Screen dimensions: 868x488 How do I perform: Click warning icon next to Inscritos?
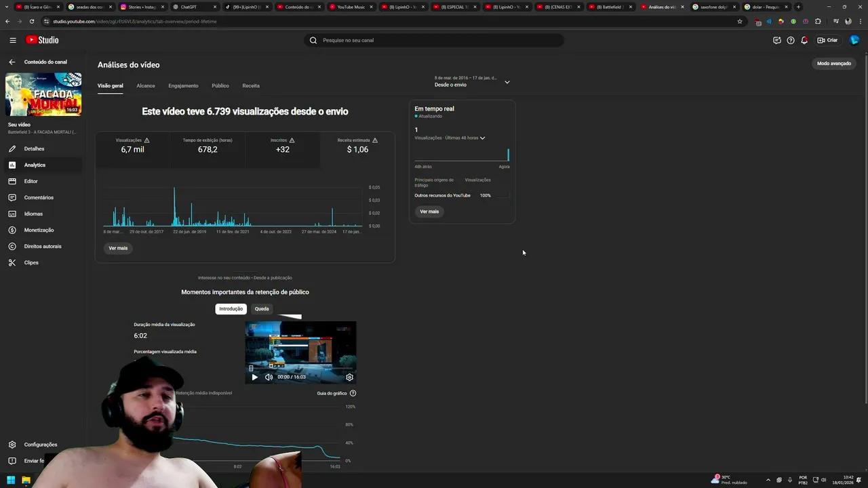pos(292,140)
